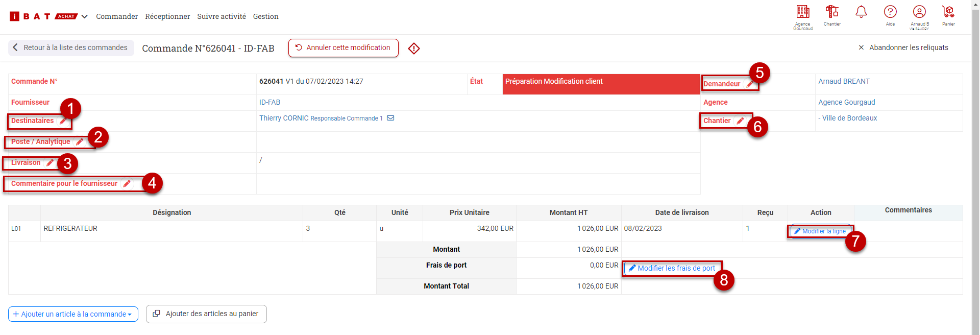This screenshot has height=335, width=980.
Task: Click Modifier la ligne link
Action: [820, 231]
